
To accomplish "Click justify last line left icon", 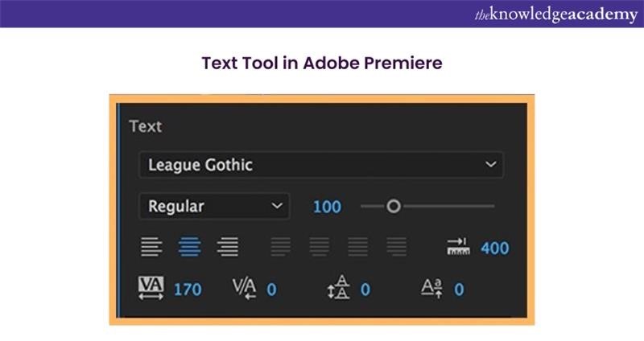I will click(281, 248).
